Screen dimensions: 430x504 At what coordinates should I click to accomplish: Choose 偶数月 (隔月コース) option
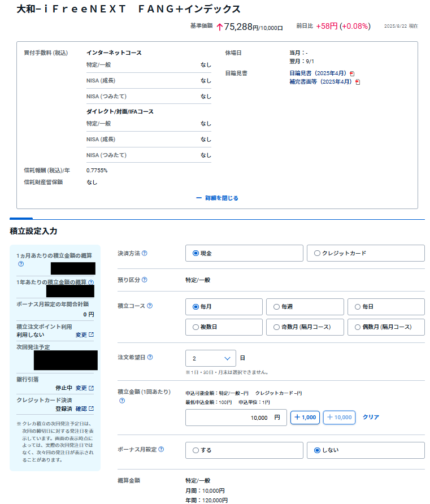tap(386, 327)
